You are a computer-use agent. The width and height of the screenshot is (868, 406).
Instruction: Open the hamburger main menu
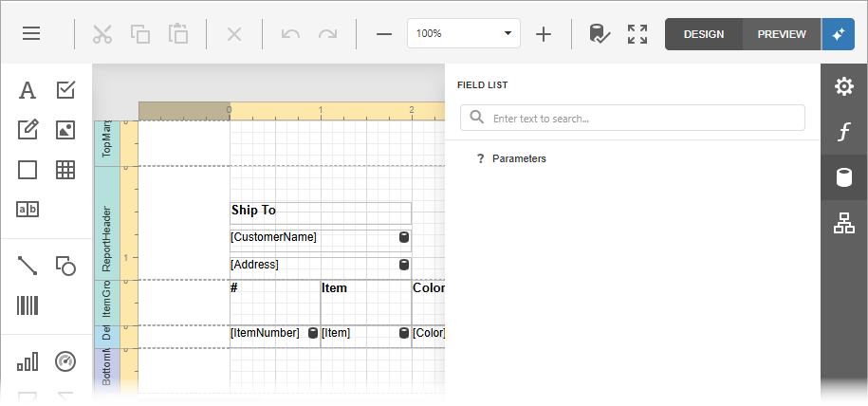coord(31,34)
